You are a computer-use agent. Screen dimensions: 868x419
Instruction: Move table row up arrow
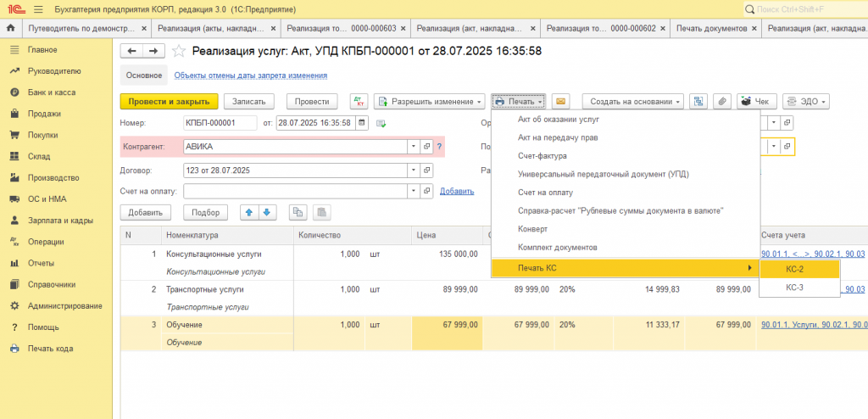pyautogui.click(x=249, y=212)
